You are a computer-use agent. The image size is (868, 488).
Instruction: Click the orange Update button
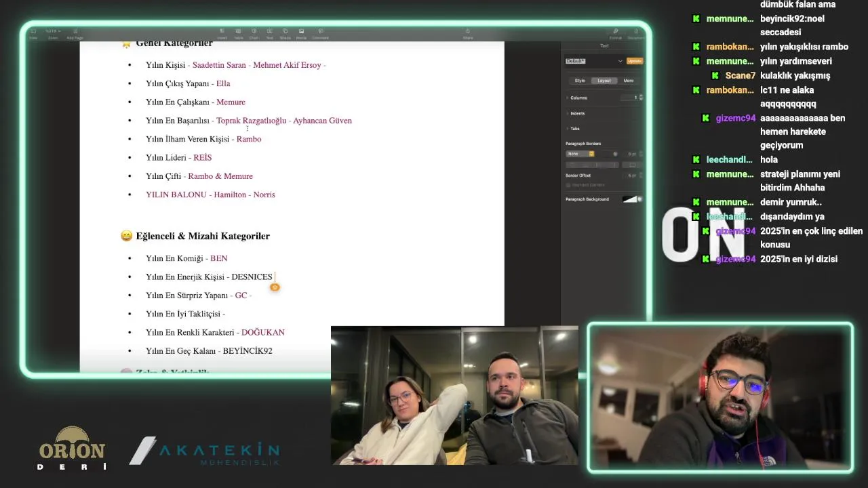click(x=635, y=61)
